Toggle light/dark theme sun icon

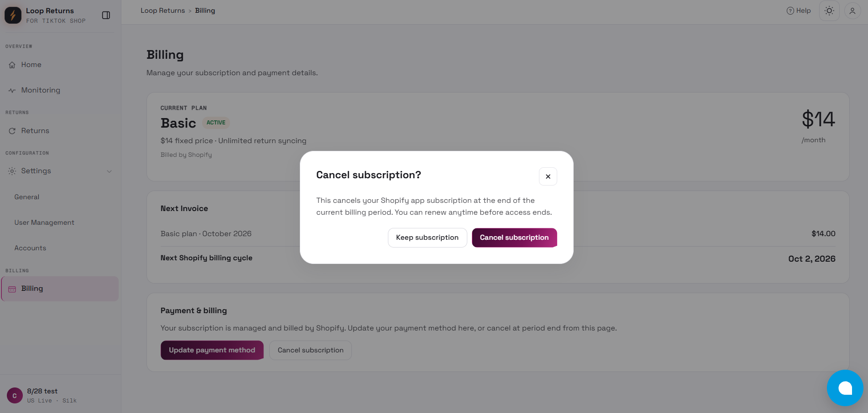click(x=829, y=10)
